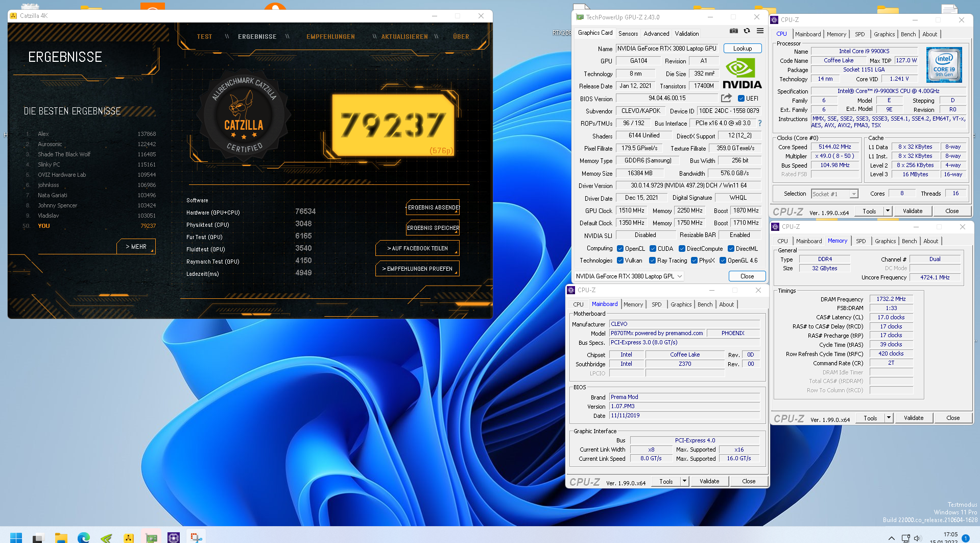Select the 'YOU' row in best results list

pyautogui.click(x=89, y=226)
